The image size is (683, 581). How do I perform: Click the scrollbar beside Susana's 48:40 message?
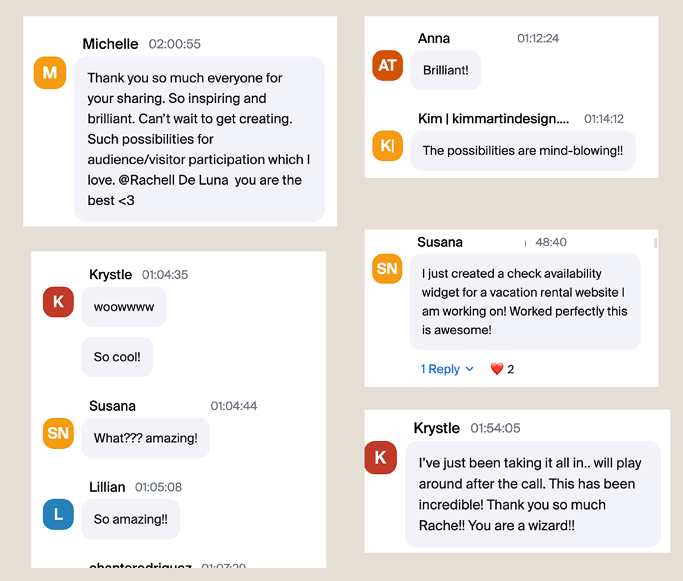656,243
